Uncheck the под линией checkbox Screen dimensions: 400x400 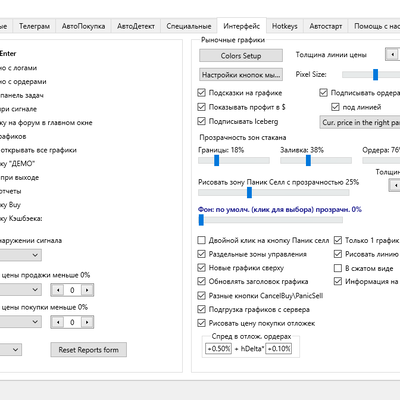[335, 107]
